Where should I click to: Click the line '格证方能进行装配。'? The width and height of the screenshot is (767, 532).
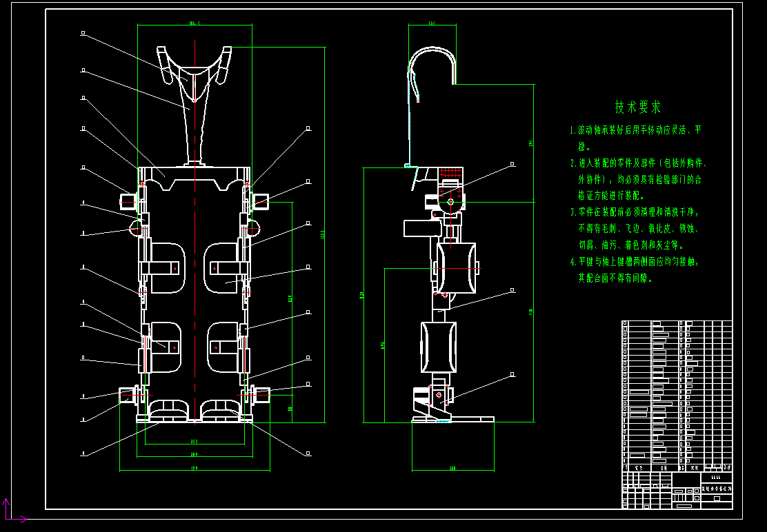pyautogui.click(x=611, y=196)
